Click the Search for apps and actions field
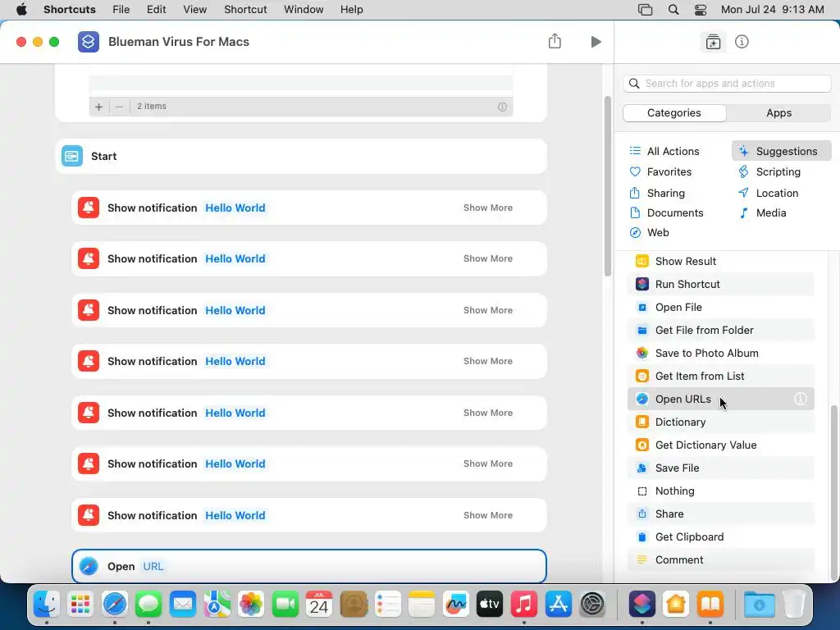Viewport: 840px width, 630px height. [x=727, y=84]
